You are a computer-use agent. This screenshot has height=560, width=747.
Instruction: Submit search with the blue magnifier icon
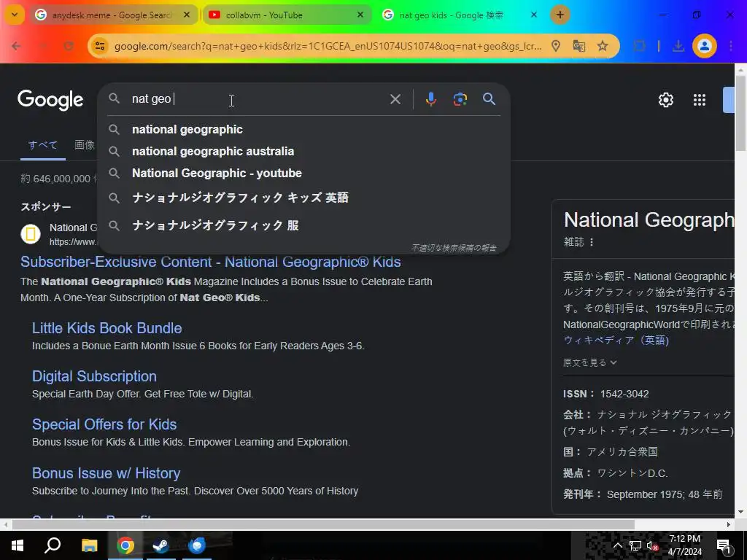point(489,99)
